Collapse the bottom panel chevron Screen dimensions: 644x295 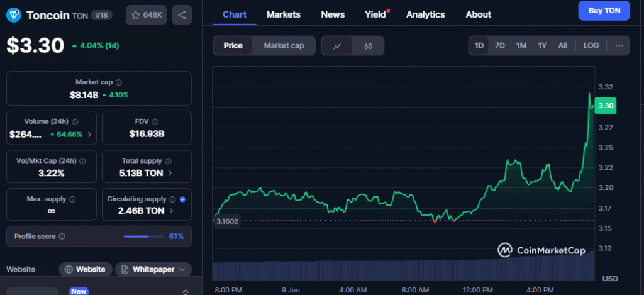[x=186, y=291]
